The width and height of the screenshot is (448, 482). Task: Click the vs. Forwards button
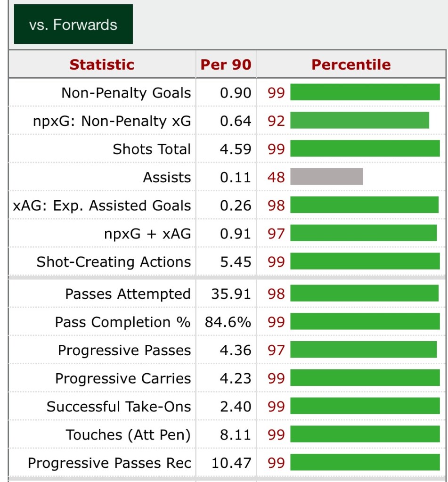(73, 25)
